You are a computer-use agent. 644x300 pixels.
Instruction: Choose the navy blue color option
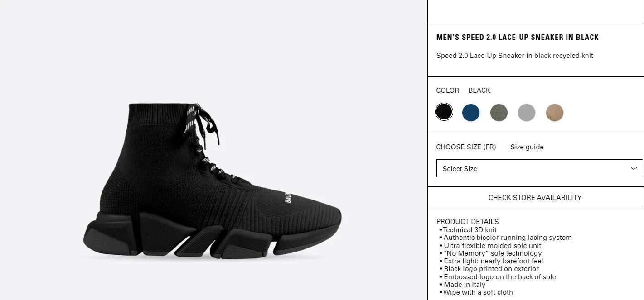[471, 112]
